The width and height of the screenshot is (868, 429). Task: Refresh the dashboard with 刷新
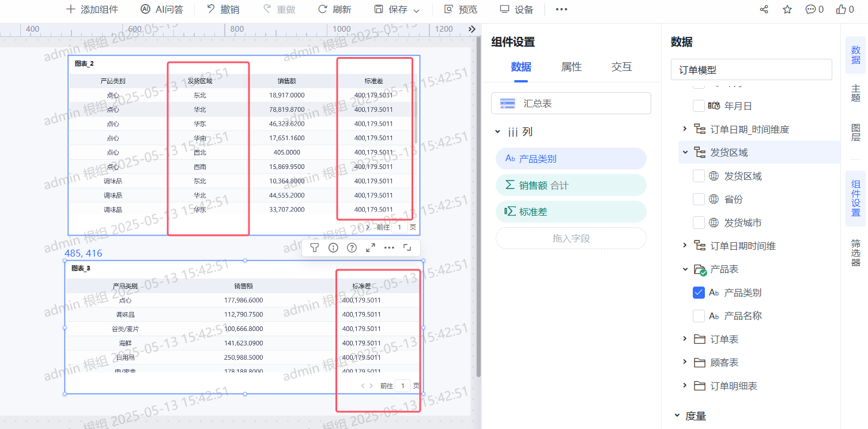334,10
